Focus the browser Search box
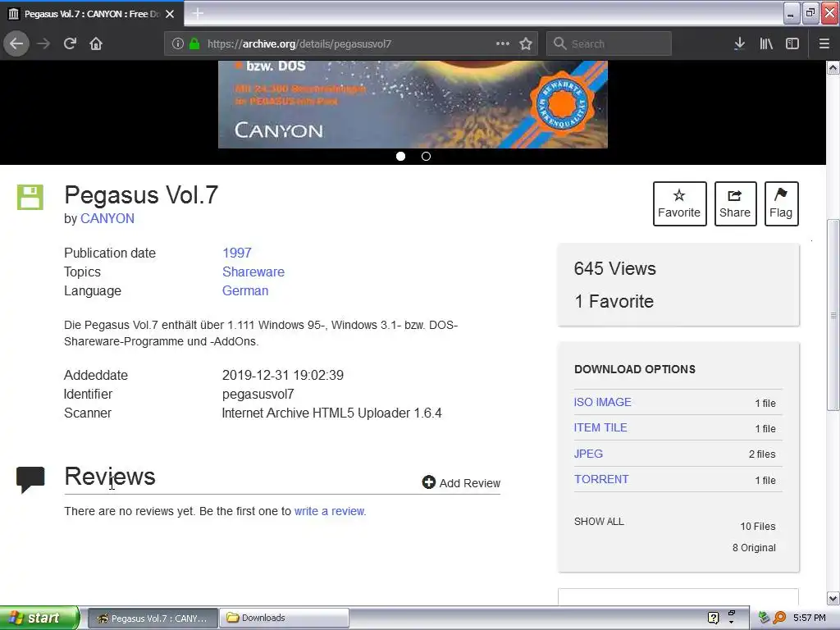This screenshot has height=630, width=840. coord(609,43)
